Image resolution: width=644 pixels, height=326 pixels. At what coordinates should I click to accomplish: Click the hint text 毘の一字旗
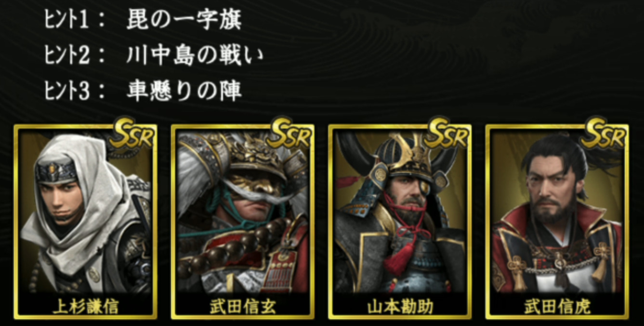[x=184, y=20]
